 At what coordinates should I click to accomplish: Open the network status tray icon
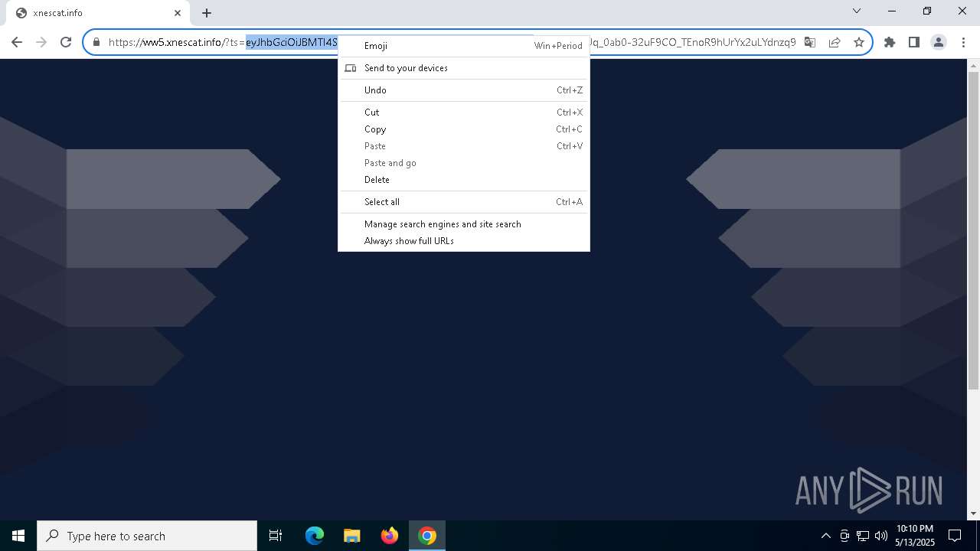point(863,536)
